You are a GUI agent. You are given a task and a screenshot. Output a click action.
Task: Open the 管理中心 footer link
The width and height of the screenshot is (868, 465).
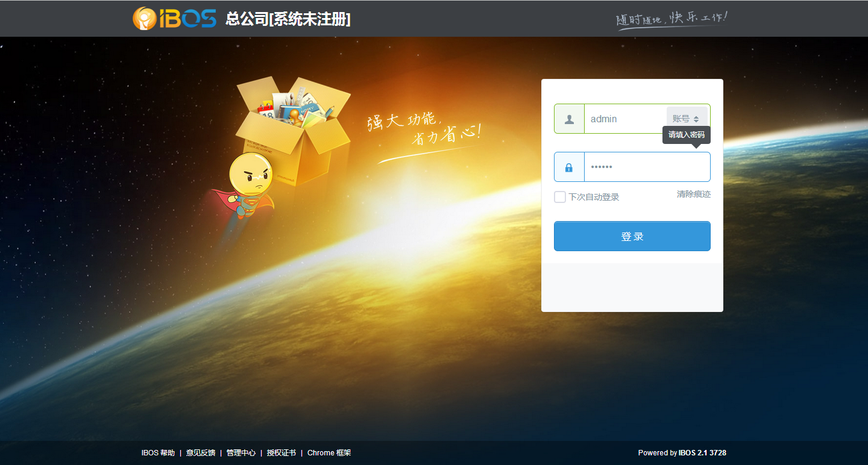241,453
